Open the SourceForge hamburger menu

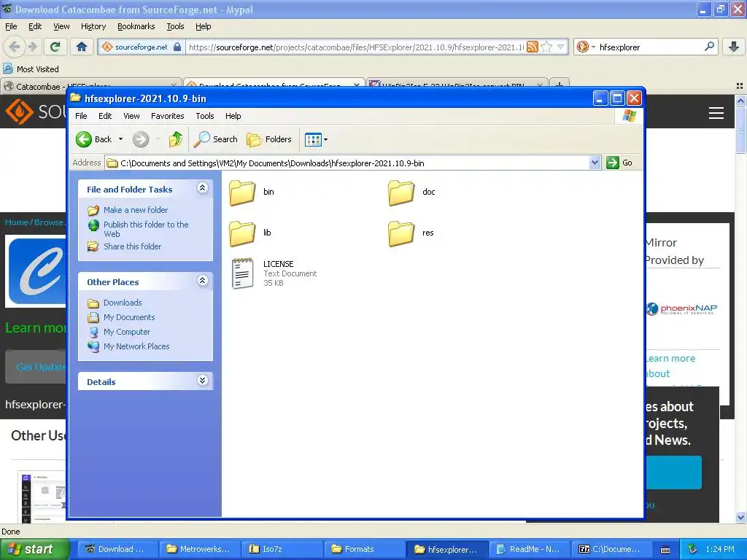pyautogui.click(x=716, y=113)
